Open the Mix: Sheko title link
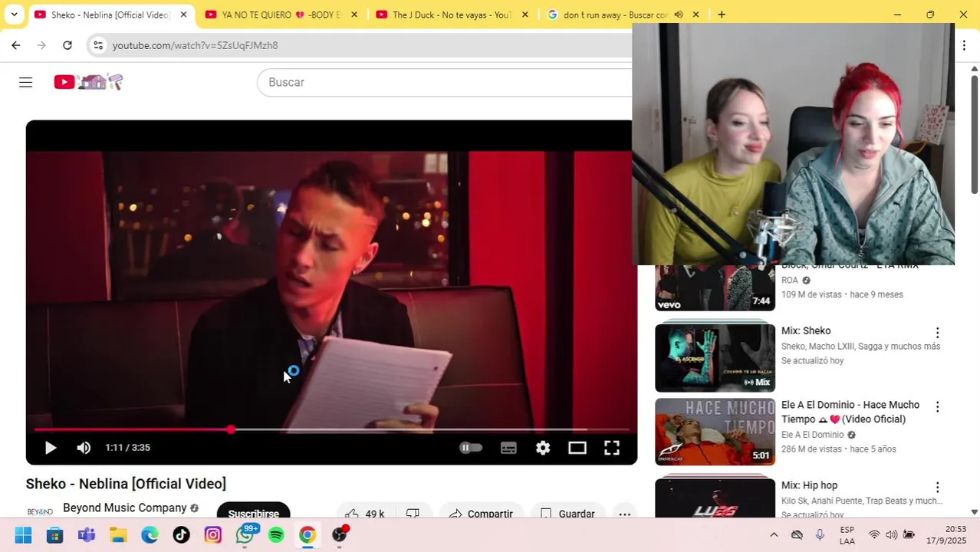 click(x=806, y=331)
